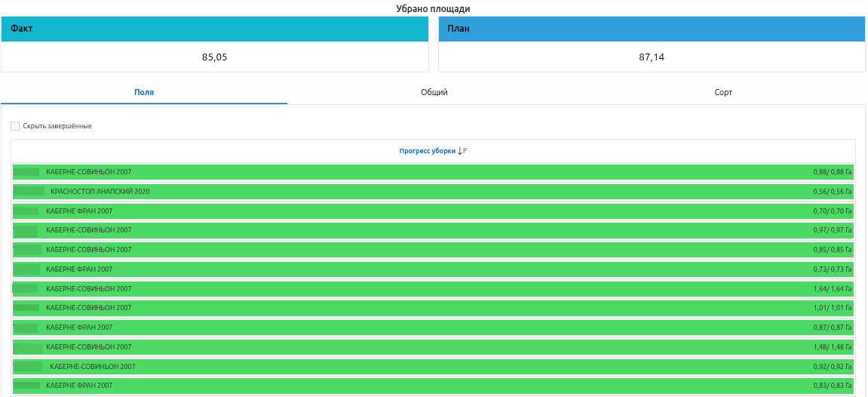Image resolution: width=868 pixels, height=397 pixels.
Task: Switch to the Поля tab
Action: coord(144,92)
